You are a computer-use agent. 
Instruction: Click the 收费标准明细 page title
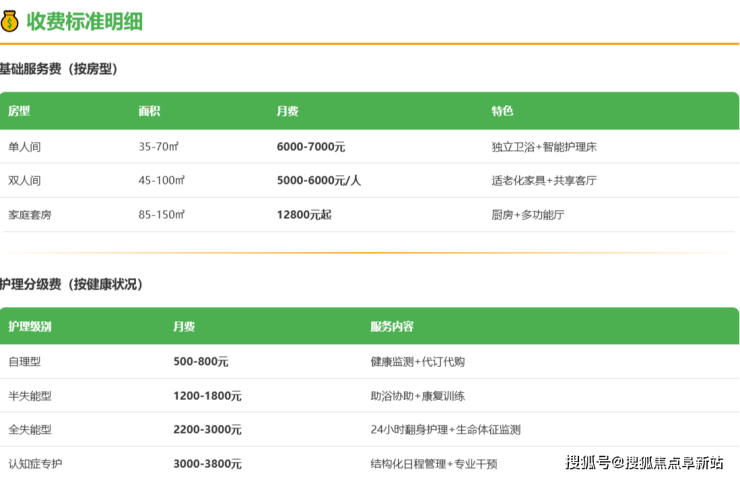[x=85, y=20]
